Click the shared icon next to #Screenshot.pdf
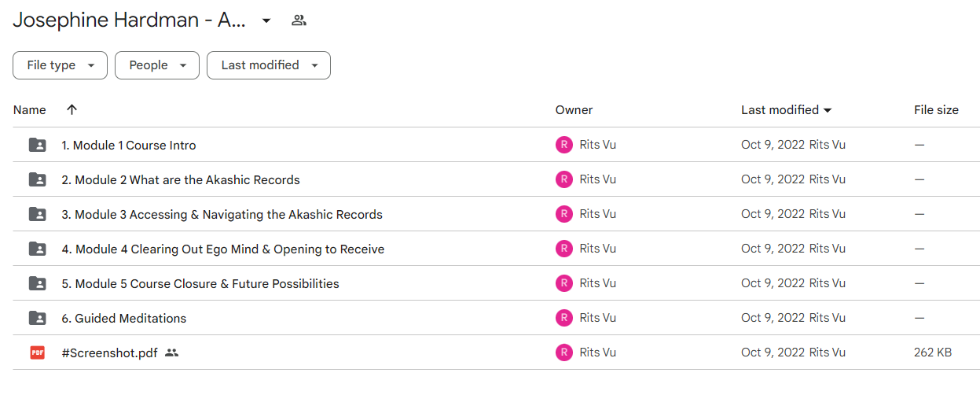 tap(172, 353)
